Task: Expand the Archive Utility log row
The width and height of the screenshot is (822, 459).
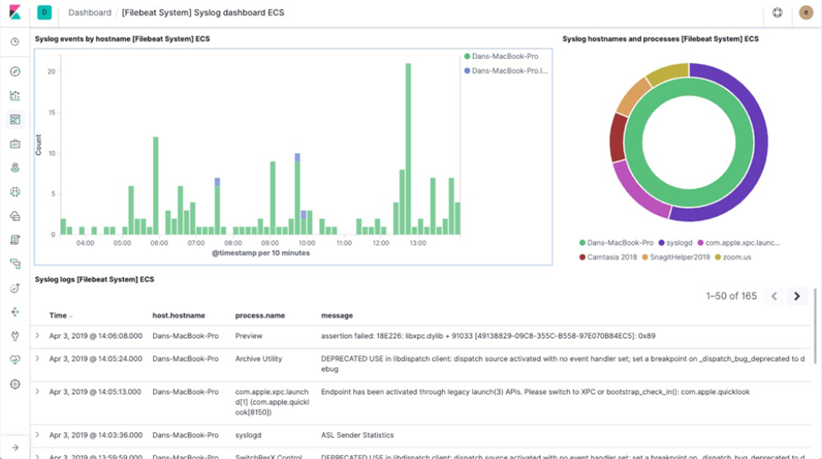Action: (x=37, y=359)
